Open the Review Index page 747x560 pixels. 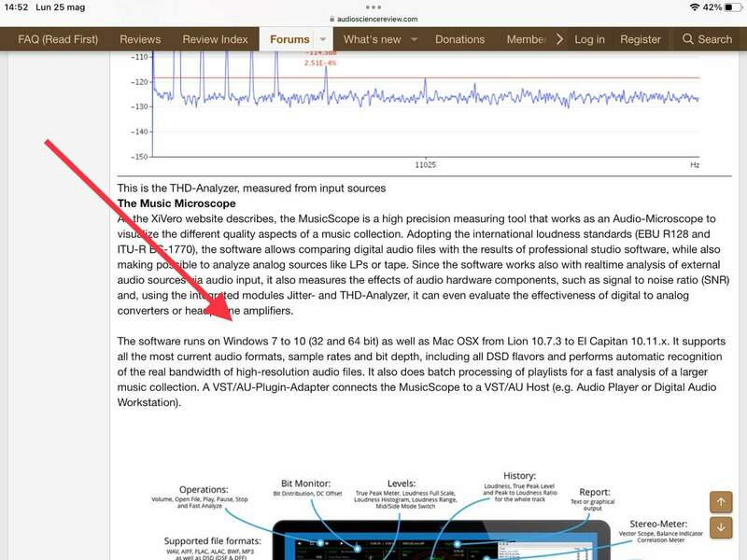click(216, 39)
